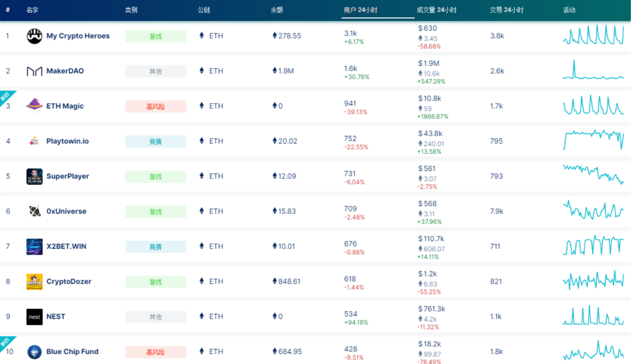Click the $110.7k volume value for X2BET.WIN
631x364 pixels.
(x=431, y=239)
